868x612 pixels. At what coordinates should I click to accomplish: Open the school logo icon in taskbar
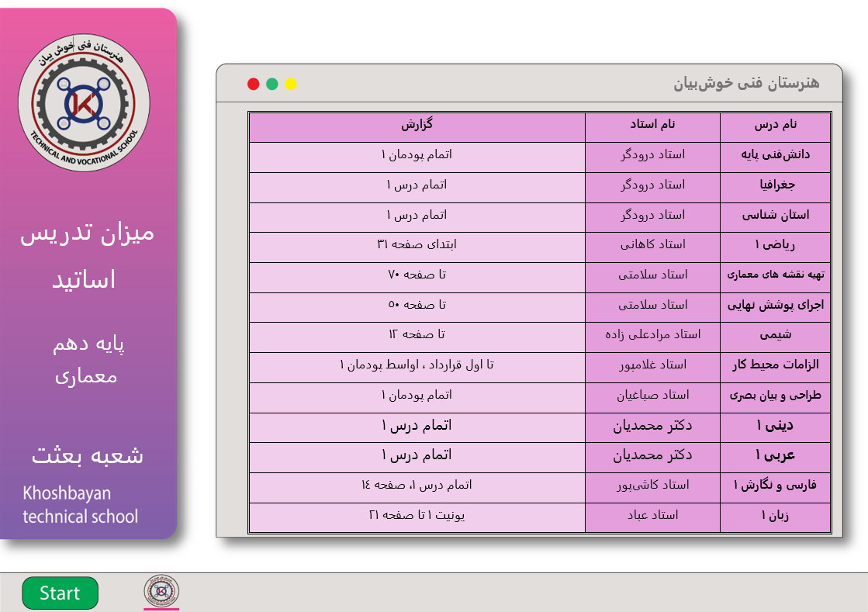[161, 591]
